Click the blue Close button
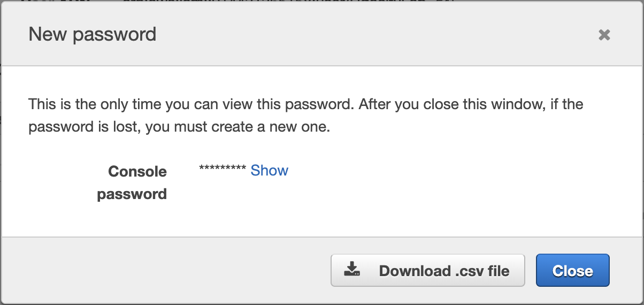The width and height of the screenshot is (644, 305). (x=573, y=270)
